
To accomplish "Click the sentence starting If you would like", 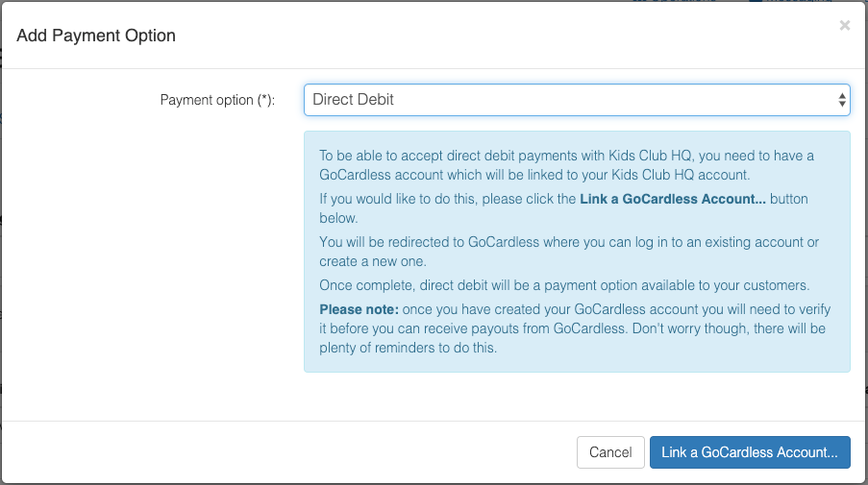I will [563, 208].
